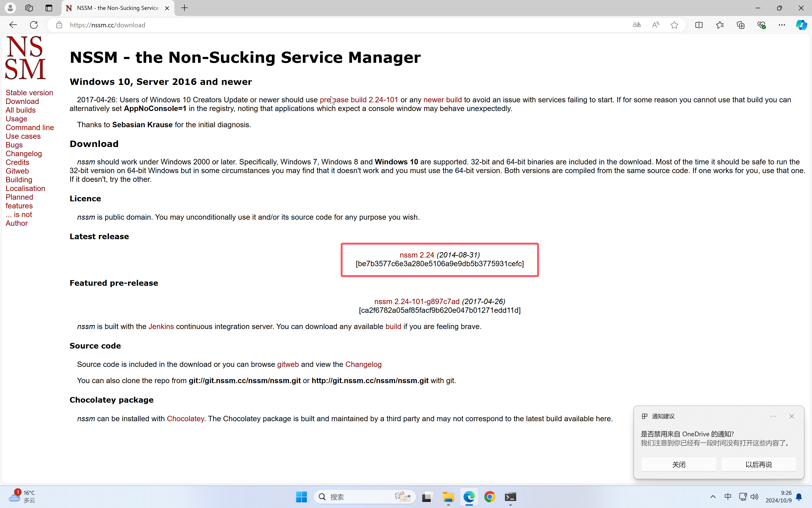Open notification options ellipsis
Screen dimensions: 812x508
pyautogui.click(x=773, y=416)
